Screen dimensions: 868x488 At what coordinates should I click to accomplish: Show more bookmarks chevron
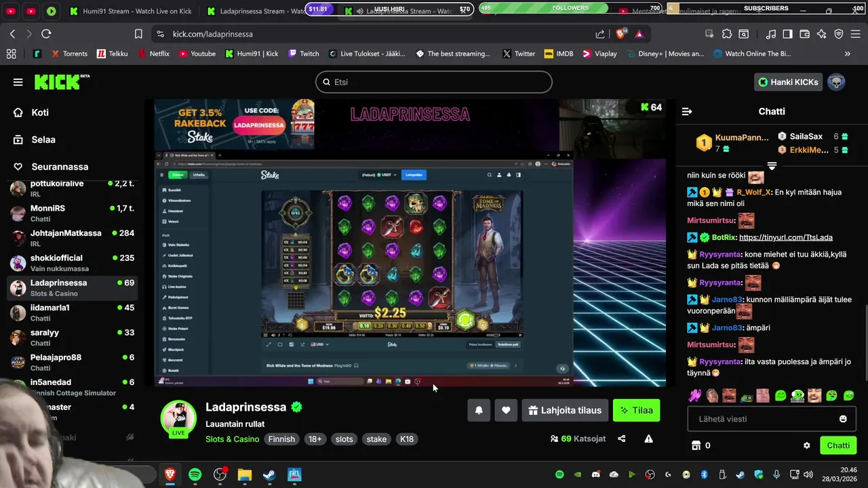[847, 54]
